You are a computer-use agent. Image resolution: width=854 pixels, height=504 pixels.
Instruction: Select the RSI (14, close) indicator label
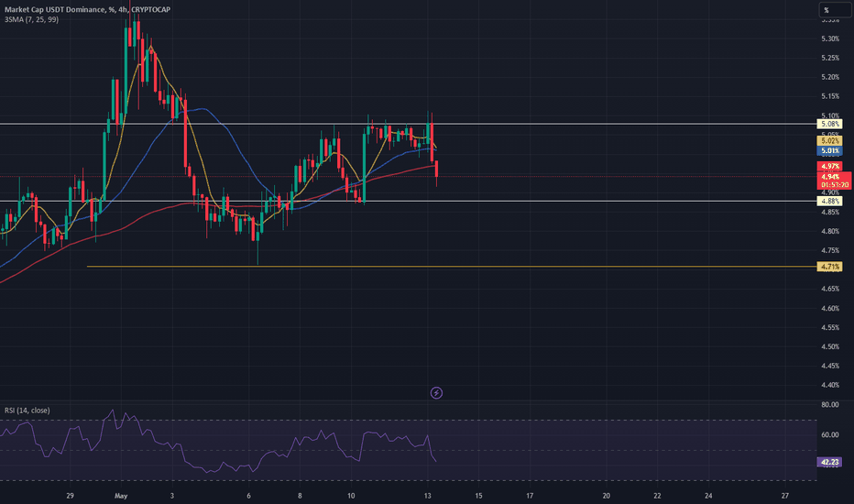click(x=27, y=411)
